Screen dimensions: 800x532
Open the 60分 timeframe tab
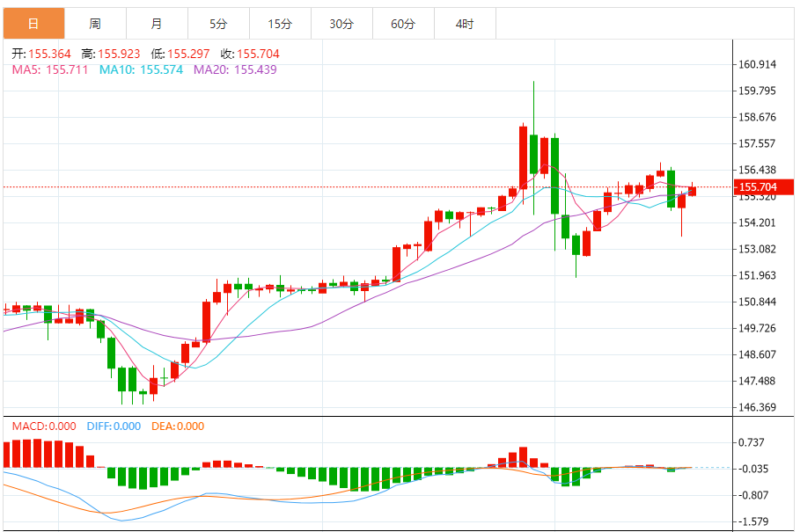[x=404, y=24]
